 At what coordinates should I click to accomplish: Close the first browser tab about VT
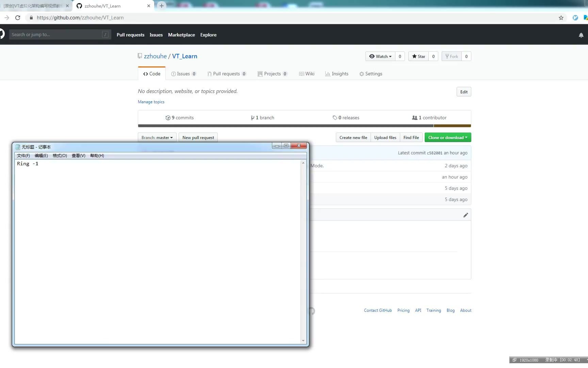[67, 6]
